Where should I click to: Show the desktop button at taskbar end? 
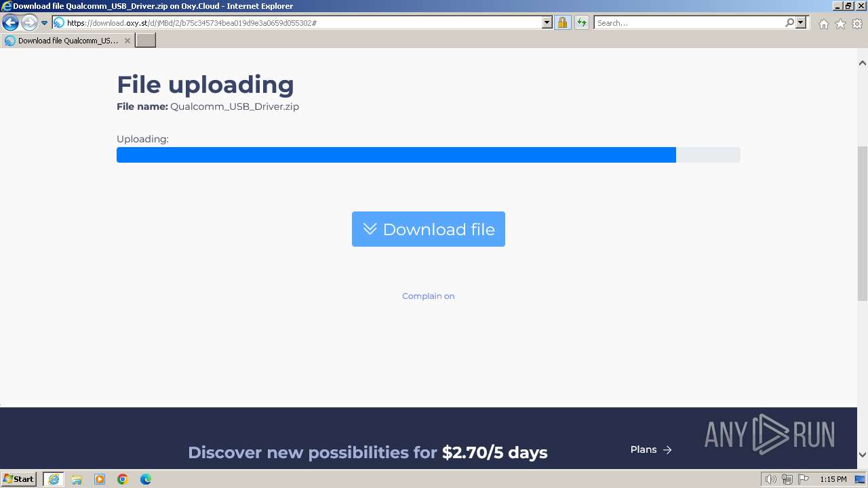pos(861,479)
